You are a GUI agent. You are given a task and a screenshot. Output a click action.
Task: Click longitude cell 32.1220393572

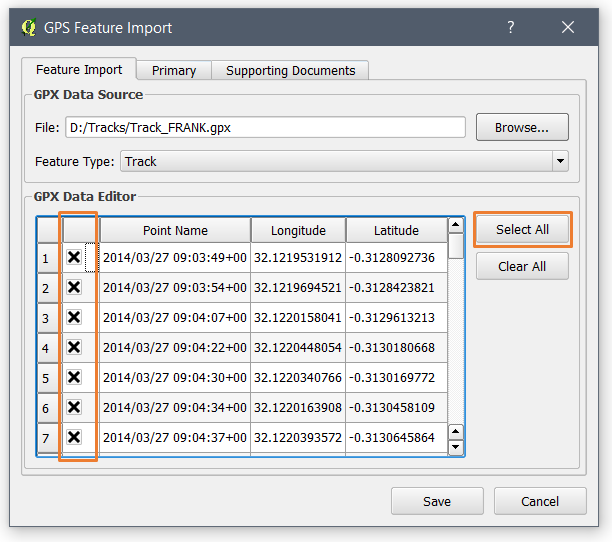[298, 437]
